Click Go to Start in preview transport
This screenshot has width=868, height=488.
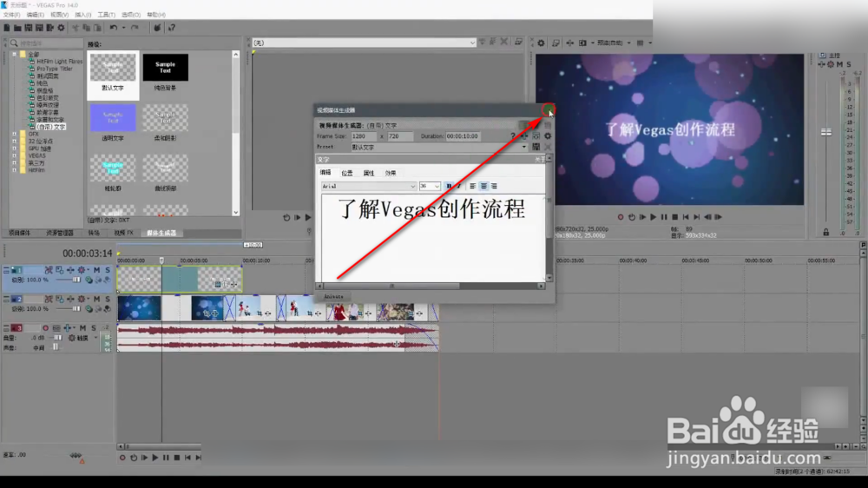pos(686,217)
